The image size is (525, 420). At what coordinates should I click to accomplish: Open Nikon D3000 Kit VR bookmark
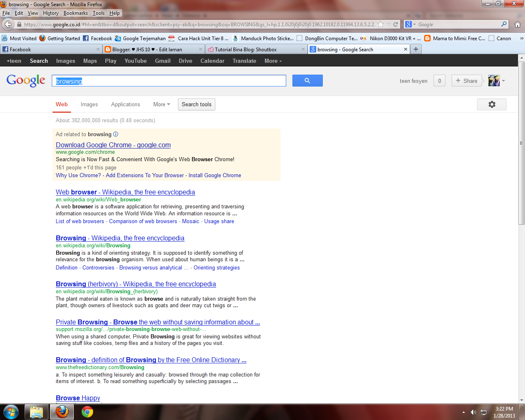pos(390,38)
